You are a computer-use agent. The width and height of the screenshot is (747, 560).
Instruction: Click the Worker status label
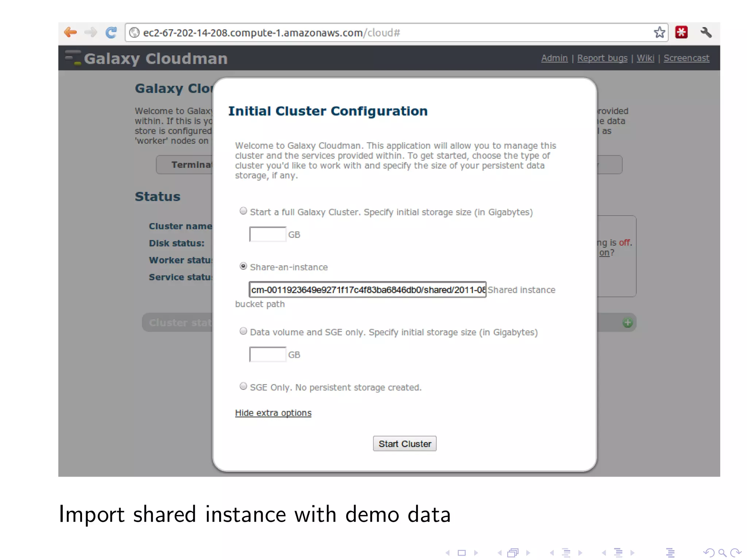point(181,260)
